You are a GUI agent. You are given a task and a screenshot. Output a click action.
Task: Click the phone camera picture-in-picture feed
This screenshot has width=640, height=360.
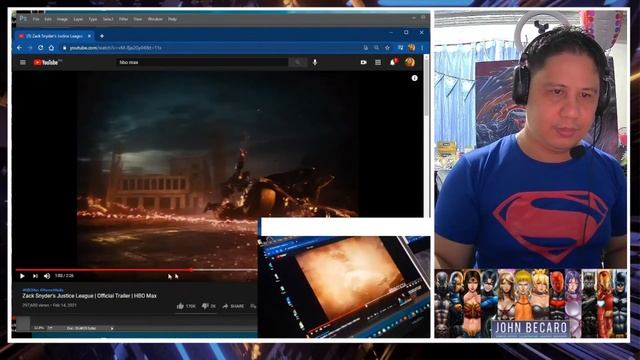tap(344, 287)
